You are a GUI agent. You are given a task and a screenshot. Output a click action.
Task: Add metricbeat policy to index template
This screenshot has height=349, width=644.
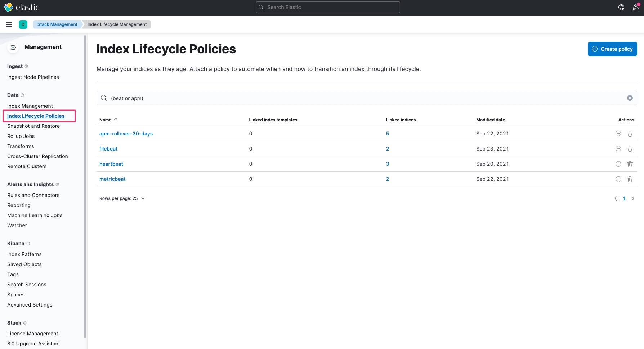pyautogui.click(x=618, y=179)
